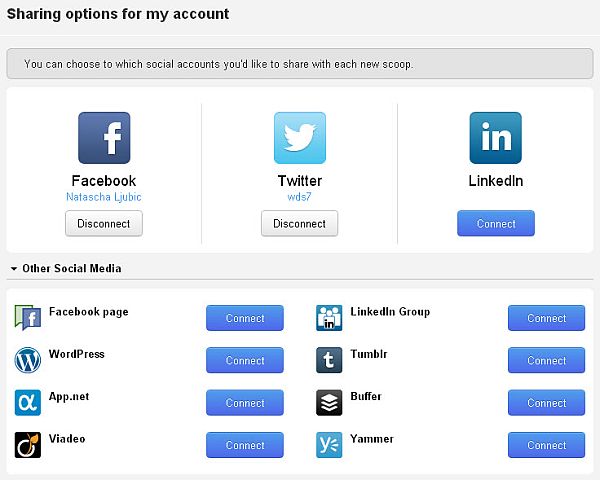Viewport: 600px width, 480px height.
Task: Click the WordPress logo icon
Action: pyautogui.click(x=28, y=360)
